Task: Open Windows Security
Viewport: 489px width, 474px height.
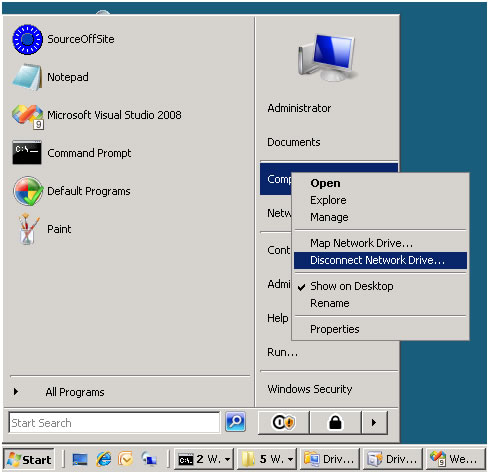Action: pyautogui.click(x=309, y=389)
